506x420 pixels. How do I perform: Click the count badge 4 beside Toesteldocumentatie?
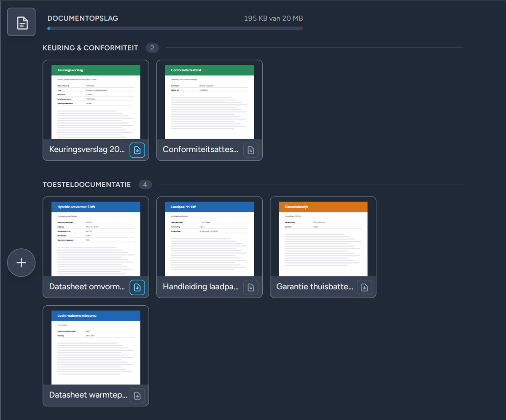coord(145,185)
